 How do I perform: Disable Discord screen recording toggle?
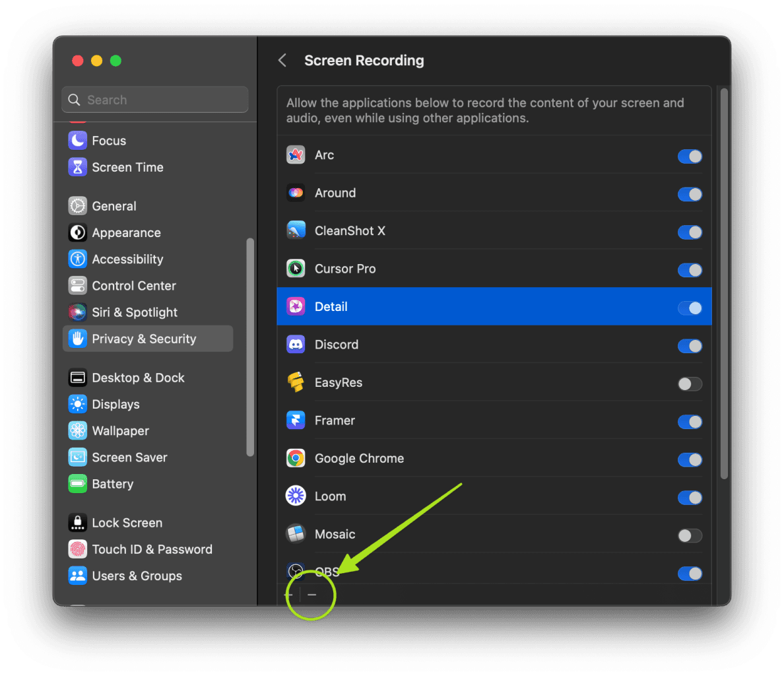[690, 346]
